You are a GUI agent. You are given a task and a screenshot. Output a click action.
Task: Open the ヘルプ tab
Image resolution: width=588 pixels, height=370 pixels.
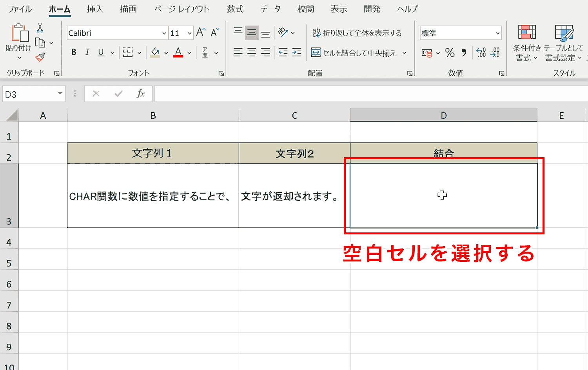click(x=408, y=9)
